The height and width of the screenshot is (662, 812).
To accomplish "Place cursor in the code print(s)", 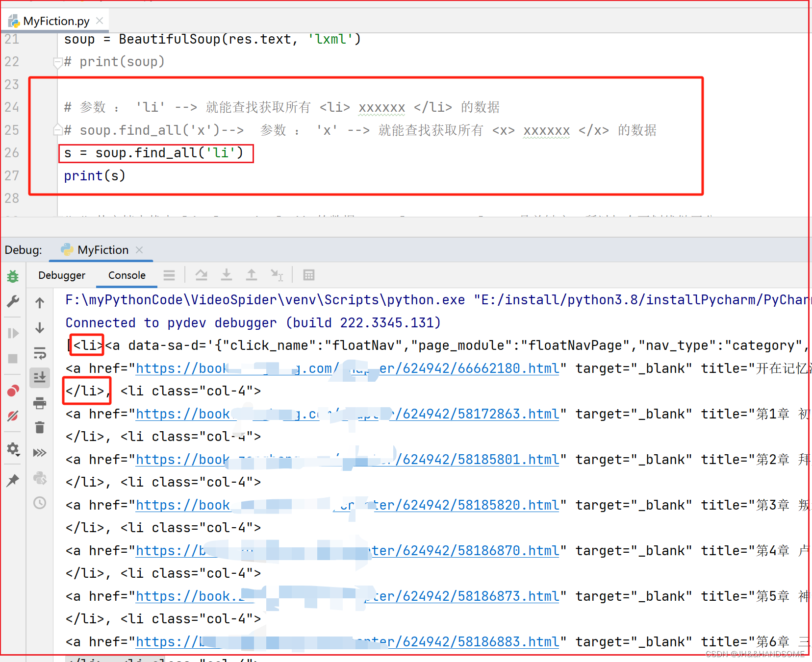I will coord(95,176).
